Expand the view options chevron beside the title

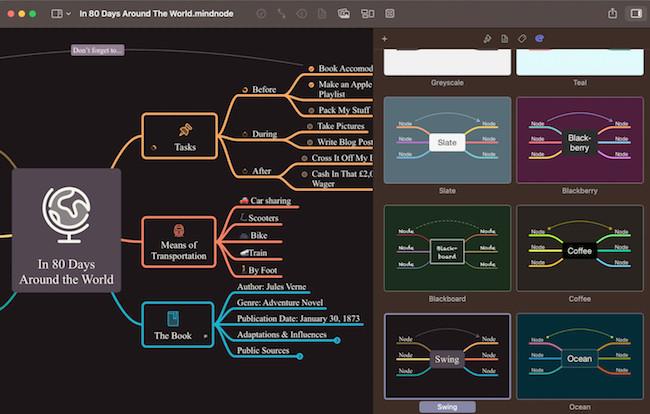[68, 14]
